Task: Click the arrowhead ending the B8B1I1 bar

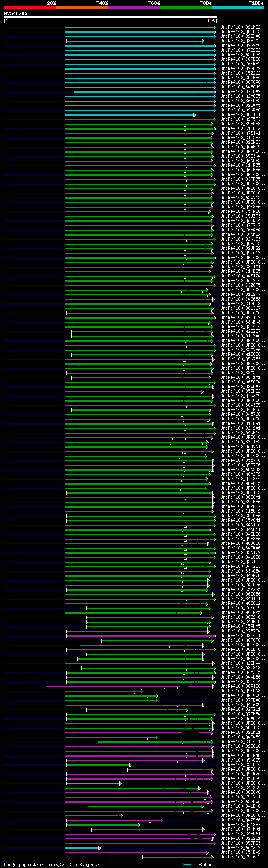Action: click(x=194, y=115)
